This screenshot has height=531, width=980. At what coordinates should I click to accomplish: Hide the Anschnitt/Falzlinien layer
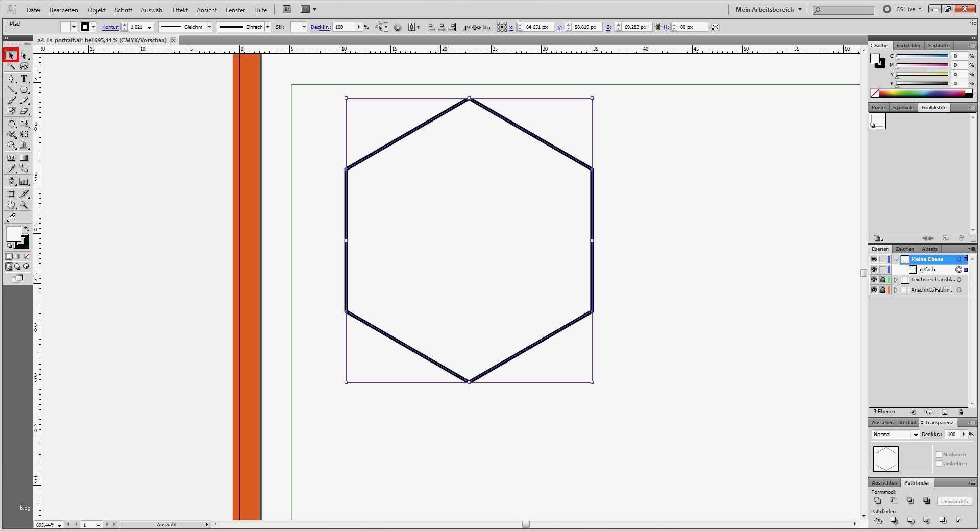pos(874,290)
